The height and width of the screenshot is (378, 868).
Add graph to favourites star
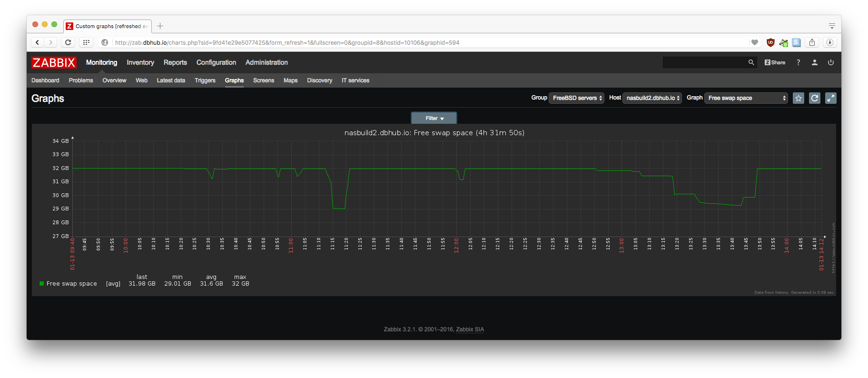click(799, 98)
